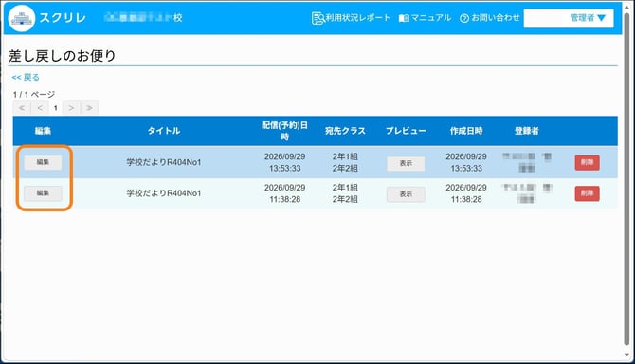Go to previous page with < pager button

pyautogui.click(x=40, y=108)
